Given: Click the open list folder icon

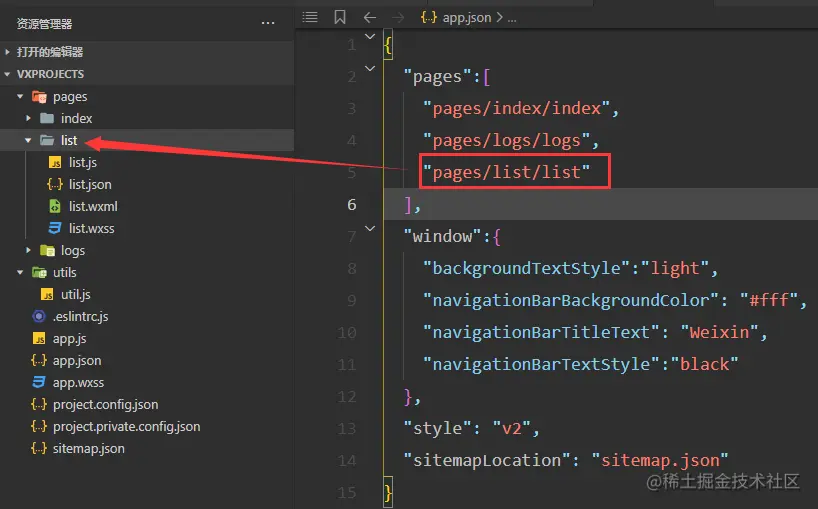Looking at the screenshot, I should pyautogui.click(x=47, y=140).
